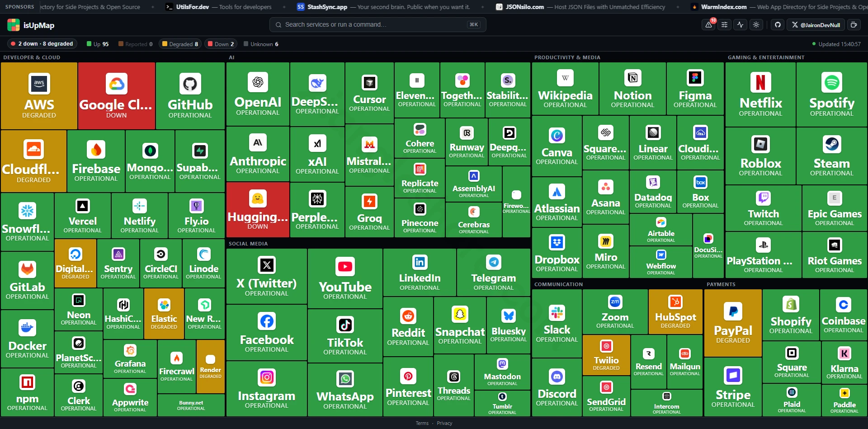
Task: Click the search services input field
Action: (x=377, y=24)
